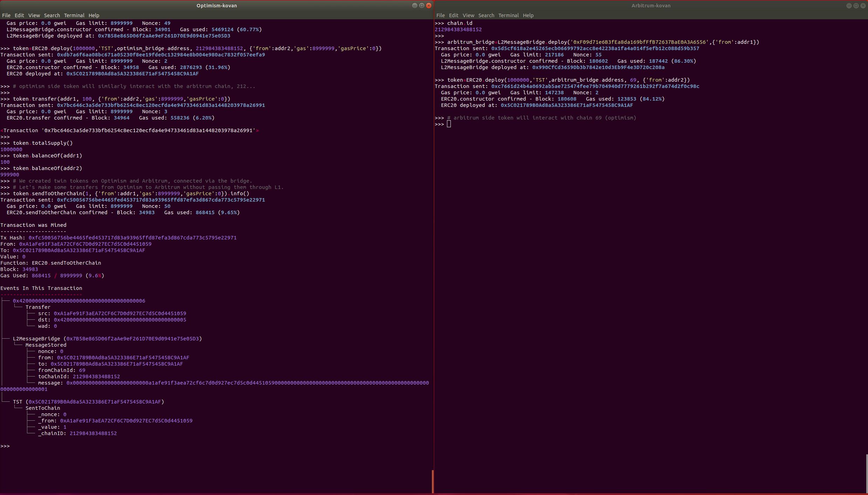
Task: Click 'wad: 0' tree entry
Action: [47, 326]
